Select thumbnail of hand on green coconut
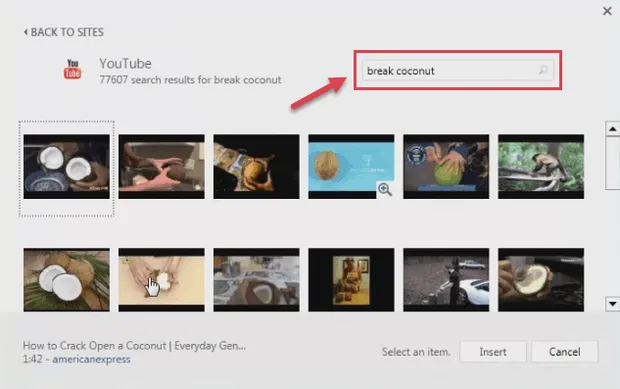Screen dimensions: 620x389 446,166
